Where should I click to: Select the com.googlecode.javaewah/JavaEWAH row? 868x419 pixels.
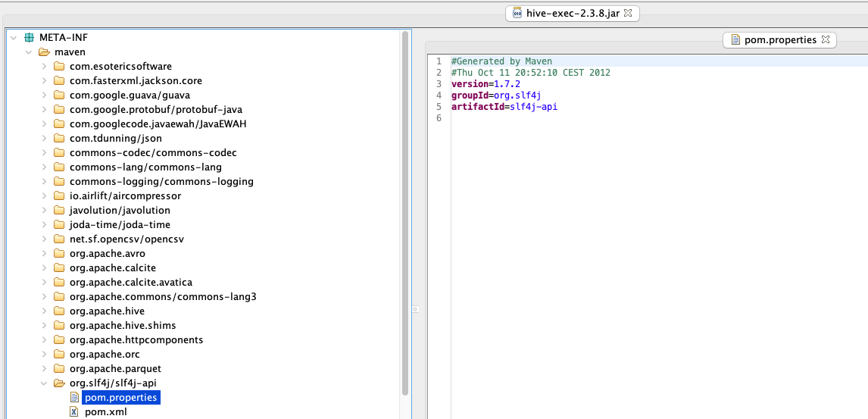click(158, 124)
